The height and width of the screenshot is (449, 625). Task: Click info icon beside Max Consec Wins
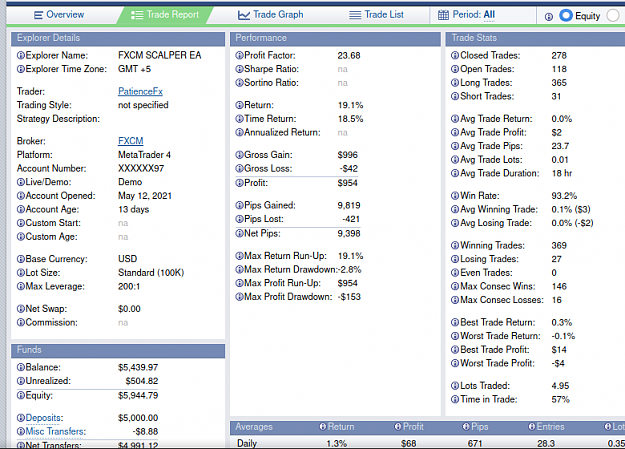[x=455, y=286]
